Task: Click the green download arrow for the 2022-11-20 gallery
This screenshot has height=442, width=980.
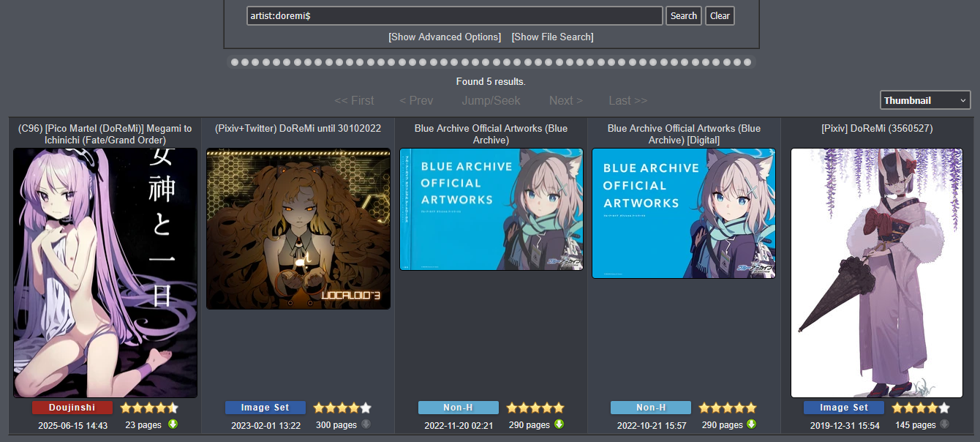Action: (x=559, y=424)
